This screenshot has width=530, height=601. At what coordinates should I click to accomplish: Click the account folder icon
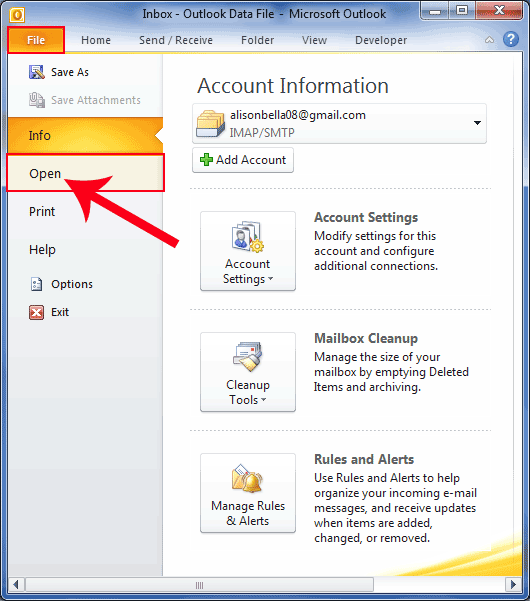(x=210, y=123)
